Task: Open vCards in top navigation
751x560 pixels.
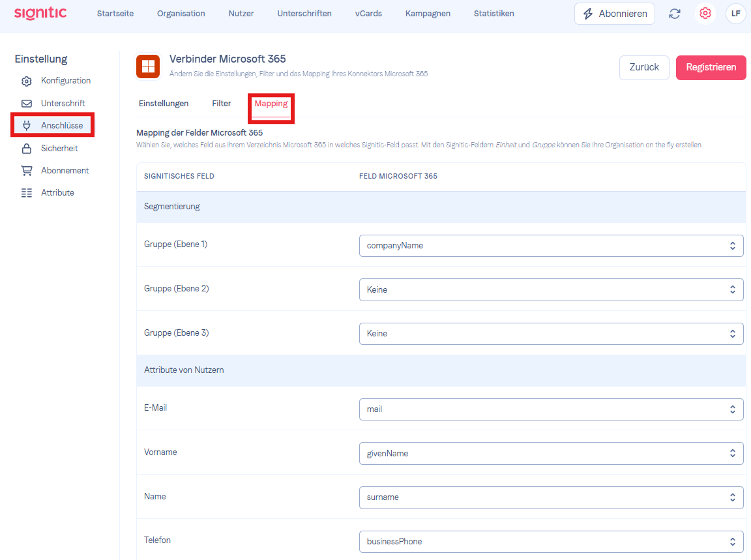Action: click(368, 14)
